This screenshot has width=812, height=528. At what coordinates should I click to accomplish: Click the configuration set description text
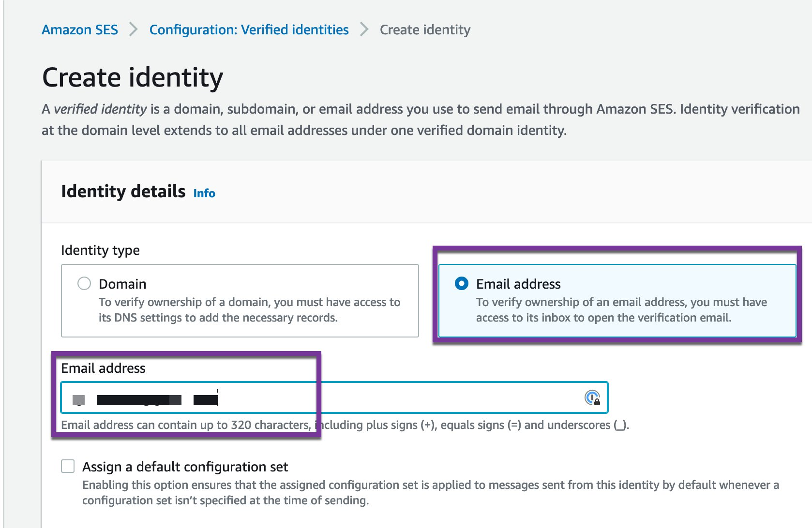[431, 492]
